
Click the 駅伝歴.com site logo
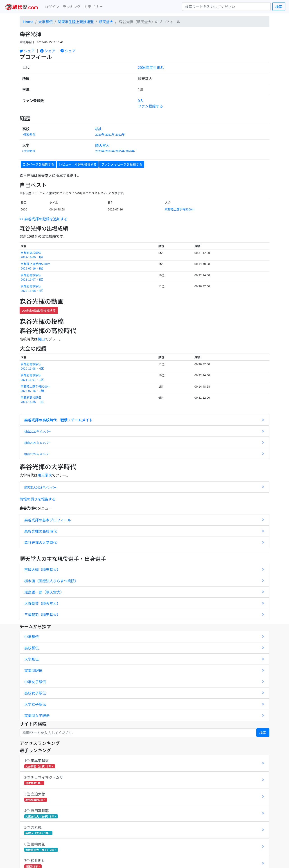pyautogui.click(x=22, y=7)
